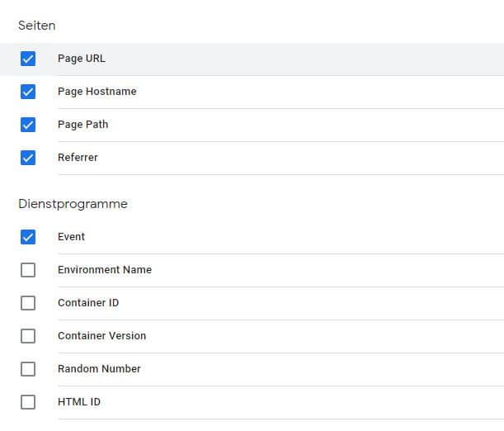Disable the Page Path checkbox
The image size is (504, 431).
28,125
